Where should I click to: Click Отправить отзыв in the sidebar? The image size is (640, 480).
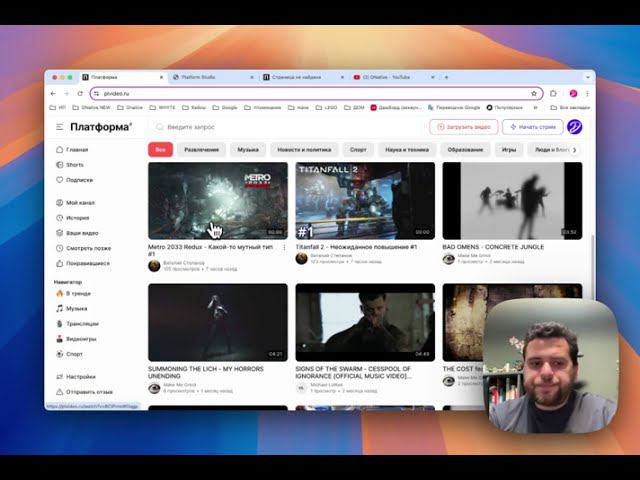[84, 392]
